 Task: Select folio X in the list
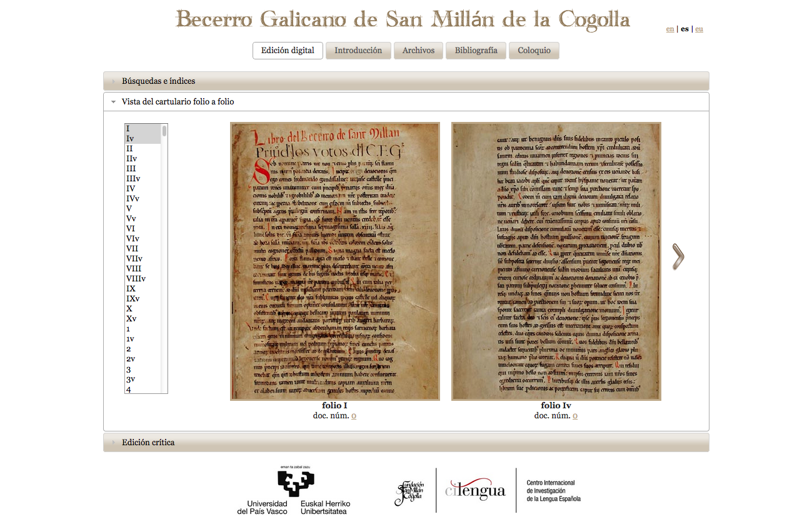tap(143, 309)
